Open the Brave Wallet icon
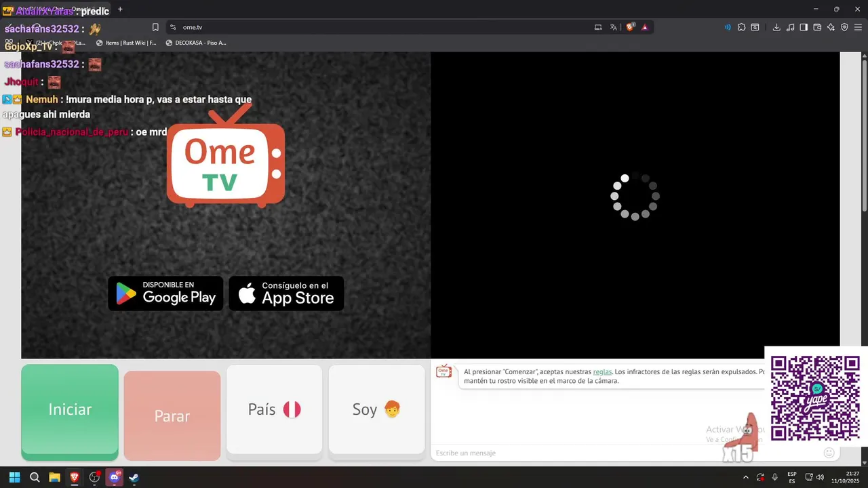The height and width of the screenshot is (488, 868). pos(817,27)
